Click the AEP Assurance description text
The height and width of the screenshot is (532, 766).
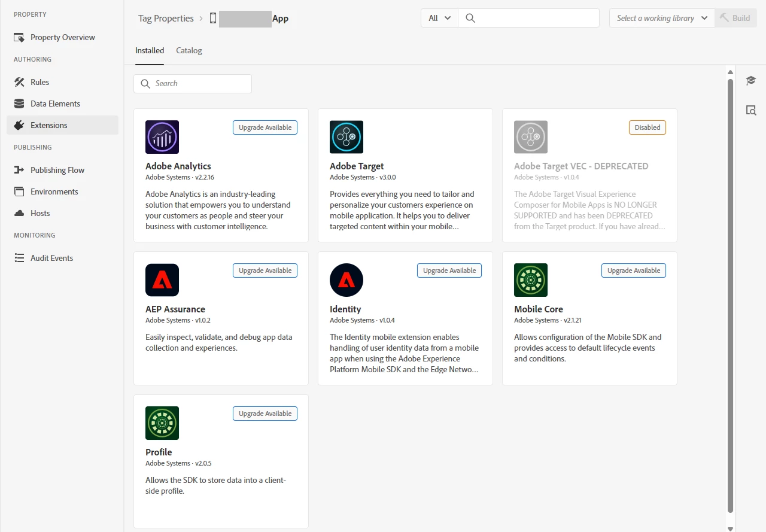(219, 342)
